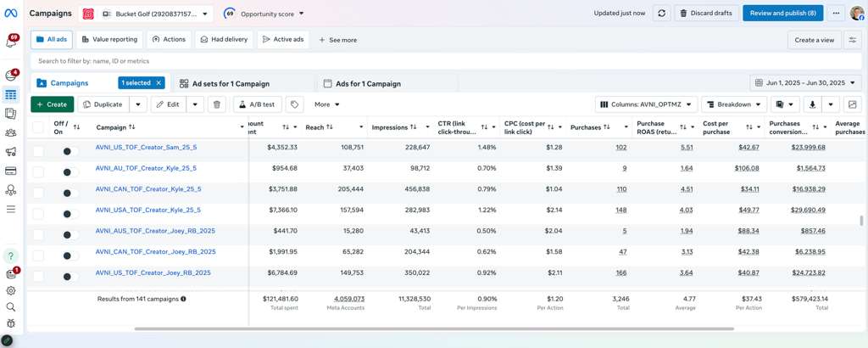Viewport: 868px width, 348px height.
Task: Open the Charts view icon
Action: [x=852, y=104]
